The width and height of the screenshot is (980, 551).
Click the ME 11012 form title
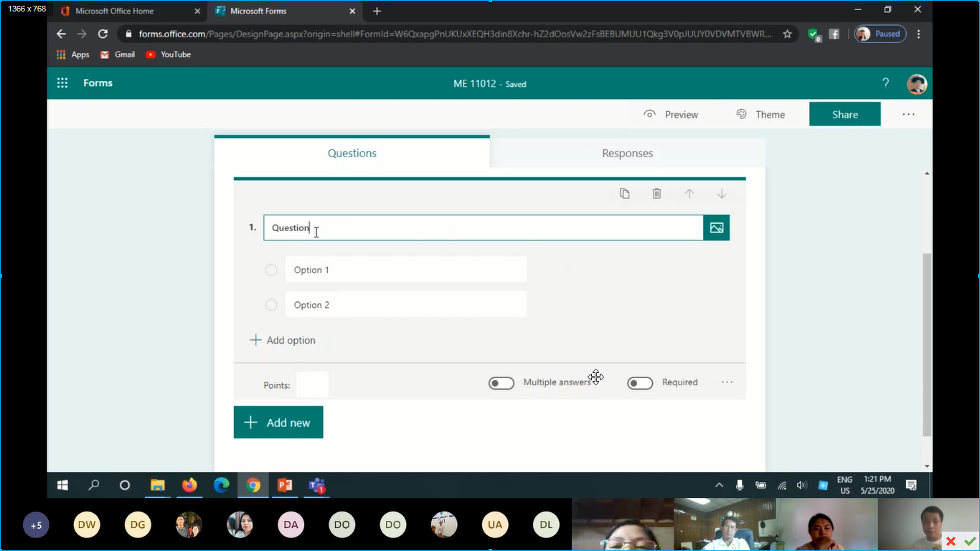[475, 84]
